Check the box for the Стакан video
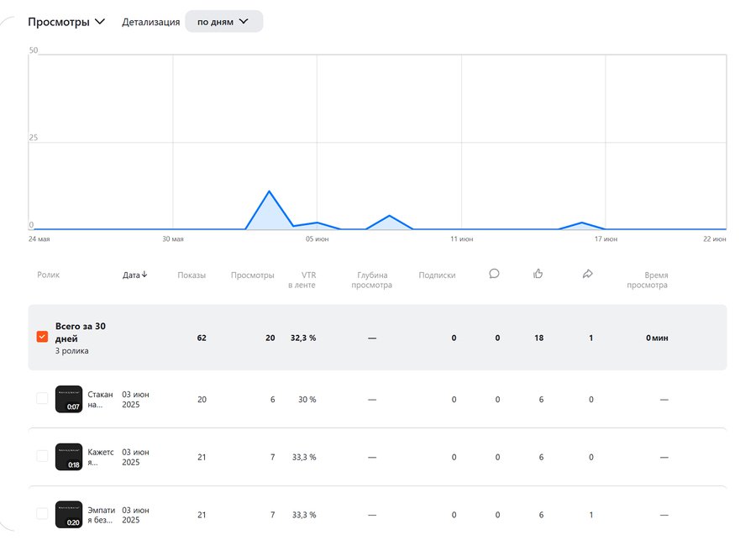756x540 pixels. 42,399
